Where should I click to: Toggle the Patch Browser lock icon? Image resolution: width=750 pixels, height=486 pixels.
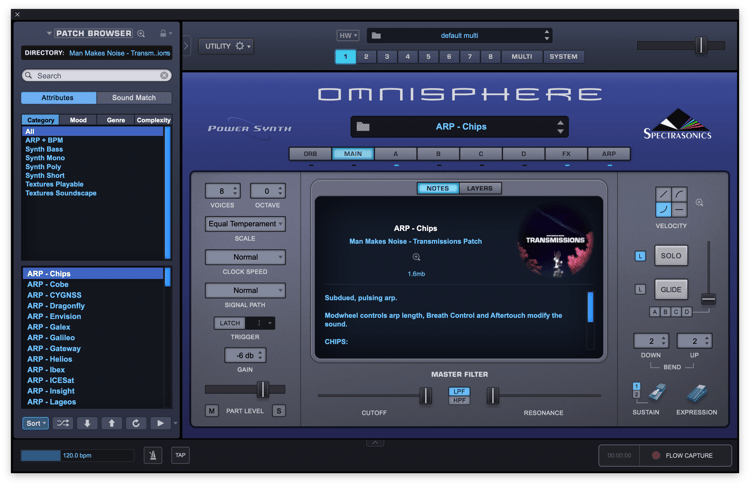[x=163, y=33]
